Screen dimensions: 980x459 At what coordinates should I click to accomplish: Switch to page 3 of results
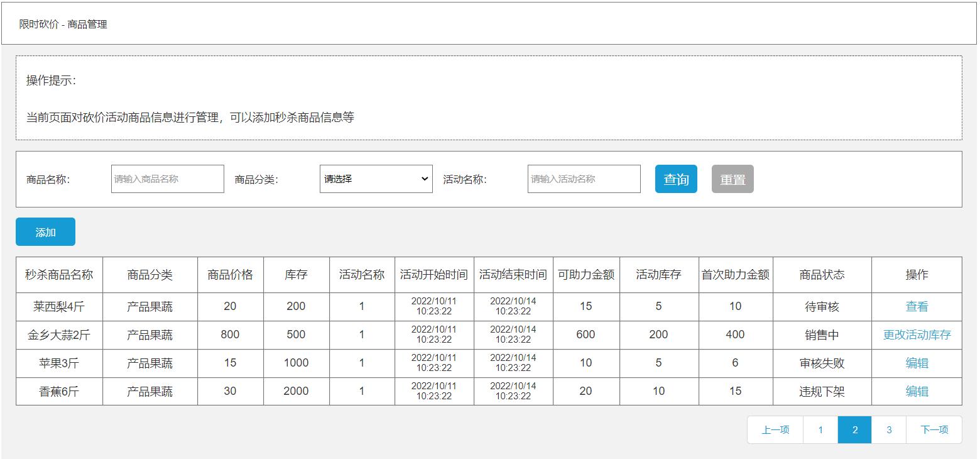click(888, 429)
